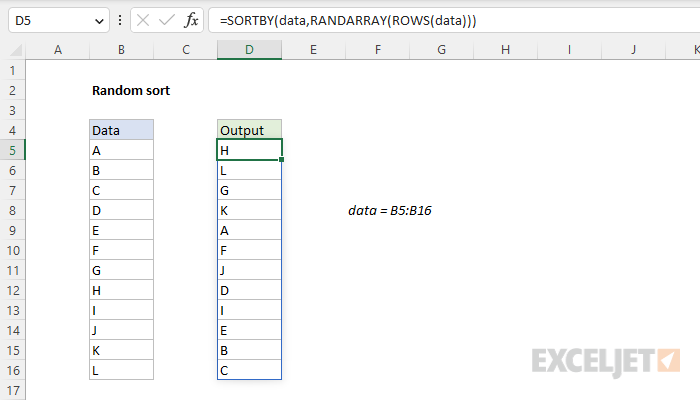
Task: Select column B header
Action: 121,50
